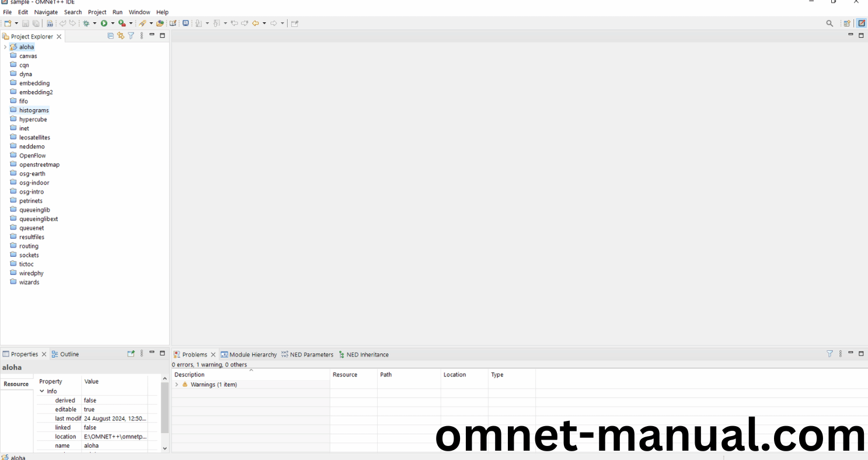Viewport: 868px width, 460px height.
Task: Expand the Warnings (1 item) group
Action: [x=177, y=385]
